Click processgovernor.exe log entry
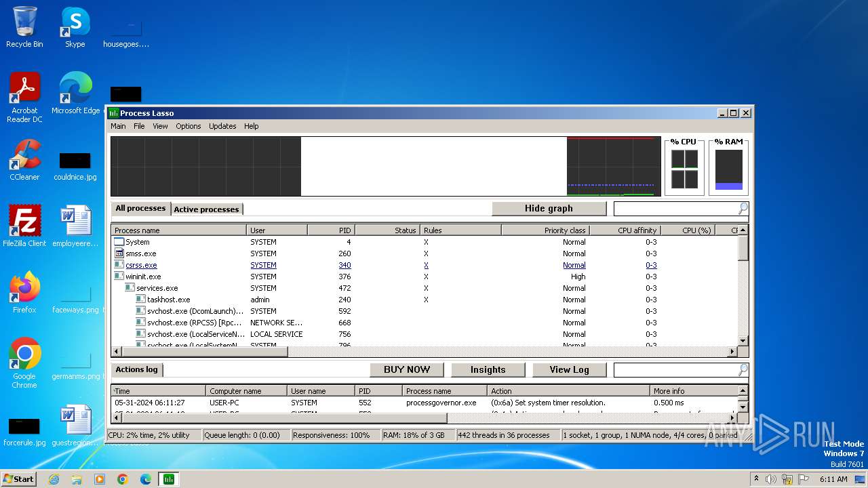This screenshot has height=488, width=868. 425,403
